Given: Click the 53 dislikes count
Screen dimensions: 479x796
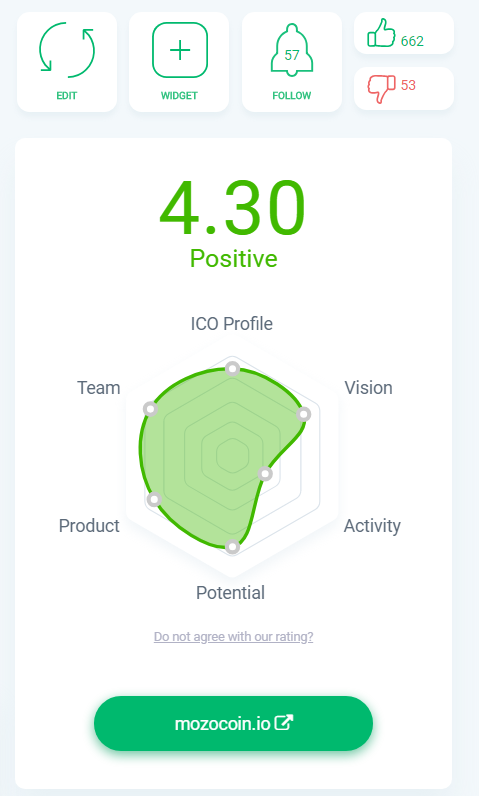Looking at the screenshot, I should click(x=408, y=85).
